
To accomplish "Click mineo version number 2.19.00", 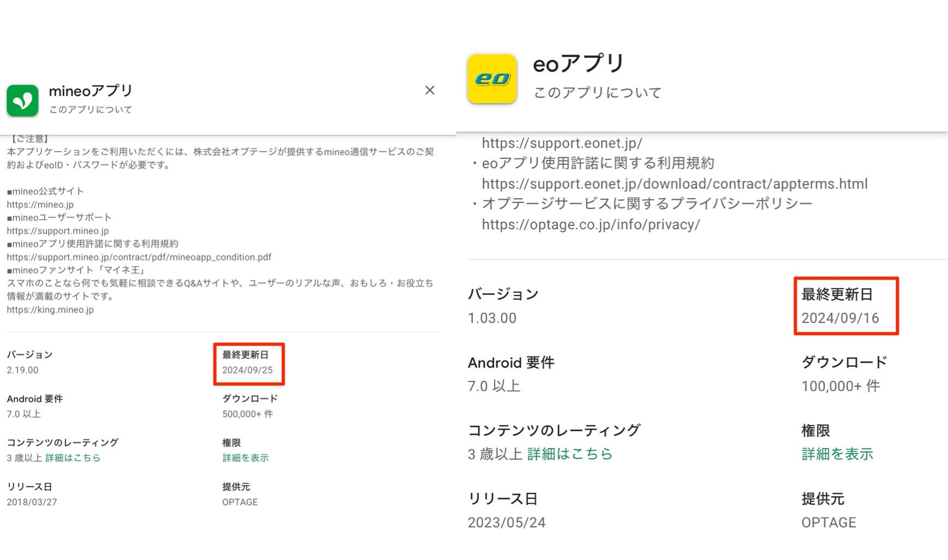I will (x=22, y=370).
